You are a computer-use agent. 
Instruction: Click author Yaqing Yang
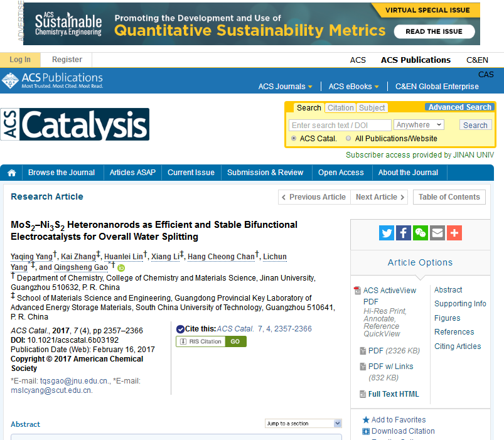(x=31, y=257)
